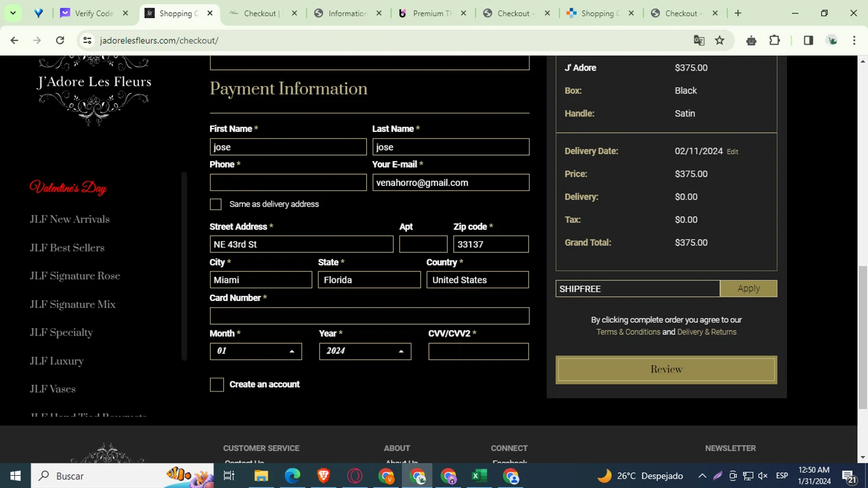Screen dimensions: 868x488
Task: Click the State field
Action: point(369,280)
